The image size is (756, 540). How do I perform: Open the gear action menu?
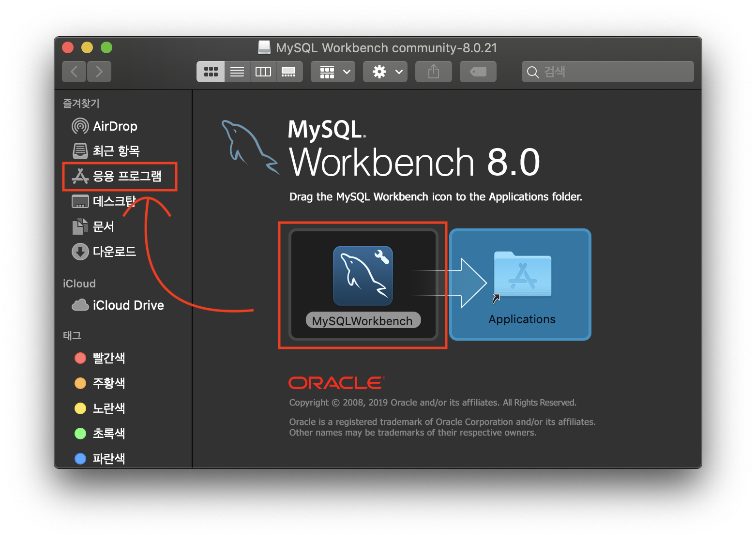click(x=385, y=72)
